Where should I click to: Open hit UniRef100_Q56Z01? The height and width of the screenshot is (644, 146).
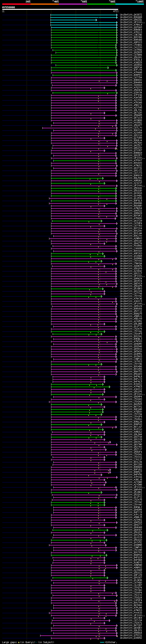point(131,20)
